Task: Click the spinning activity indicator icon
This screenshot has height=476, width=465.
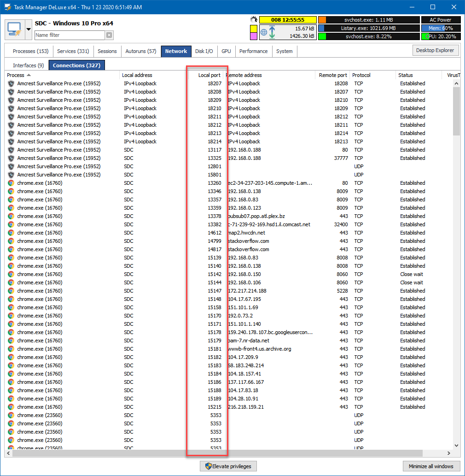Action: 254,20
